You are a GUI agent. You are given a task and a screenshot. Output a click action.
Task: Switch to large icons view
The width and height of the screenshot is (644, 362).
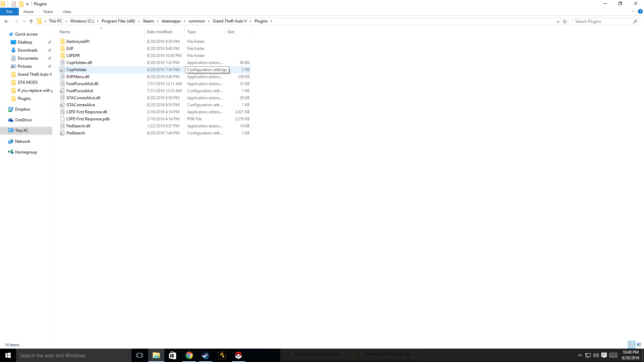(639, 345)
